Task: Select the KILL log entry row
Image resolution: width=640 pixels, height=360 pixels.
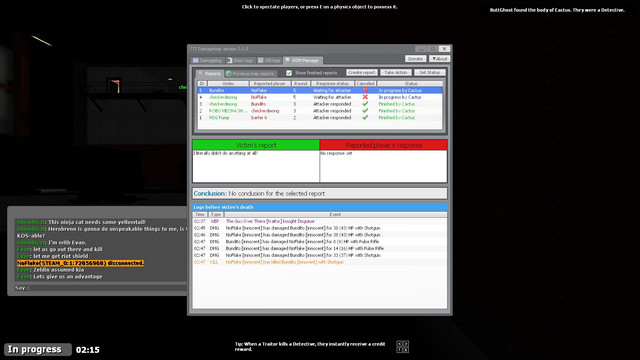Action: pos(320,262)
